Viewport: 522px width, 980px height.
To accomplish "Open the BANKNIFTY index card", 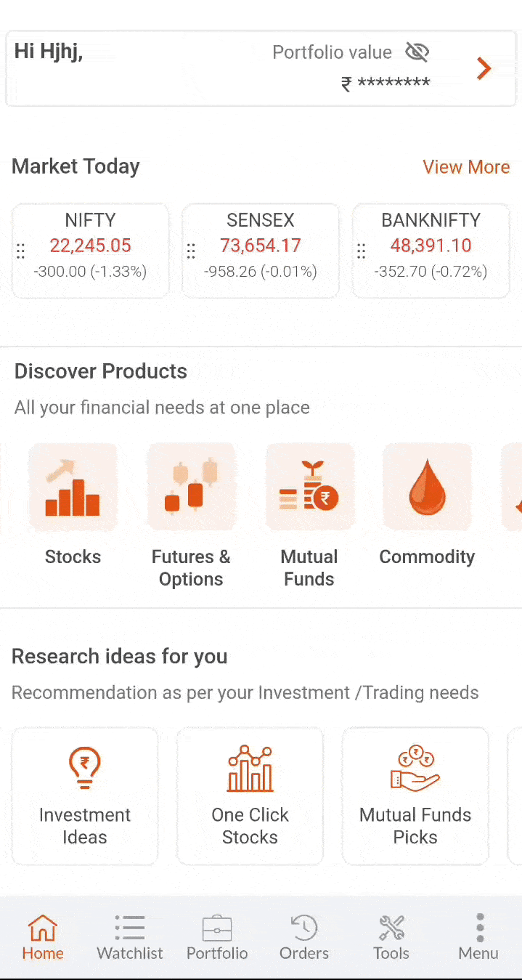I will click(x=431, y=247).
